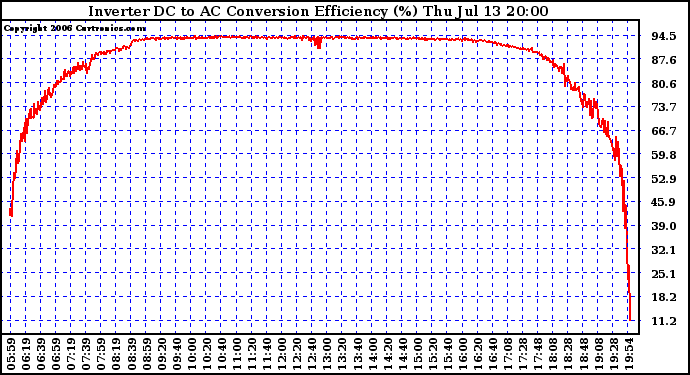Click the 12:40 time label

point(312,354)
